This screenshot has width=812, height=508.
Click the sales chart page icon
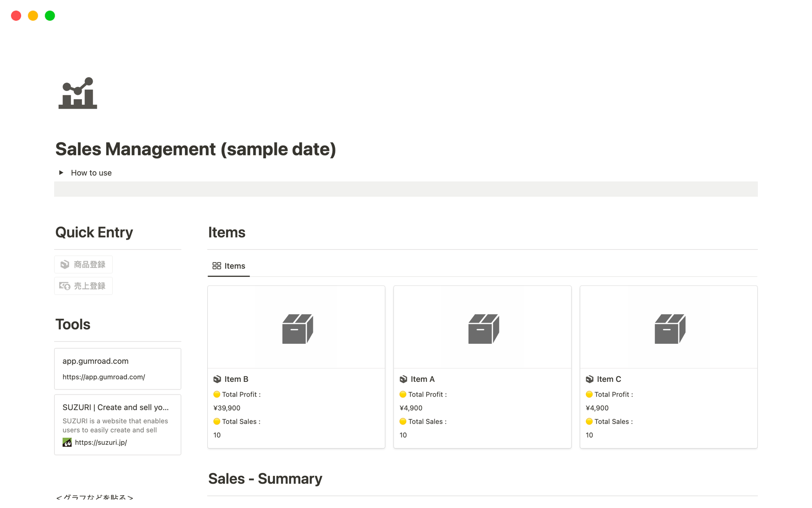78,93
